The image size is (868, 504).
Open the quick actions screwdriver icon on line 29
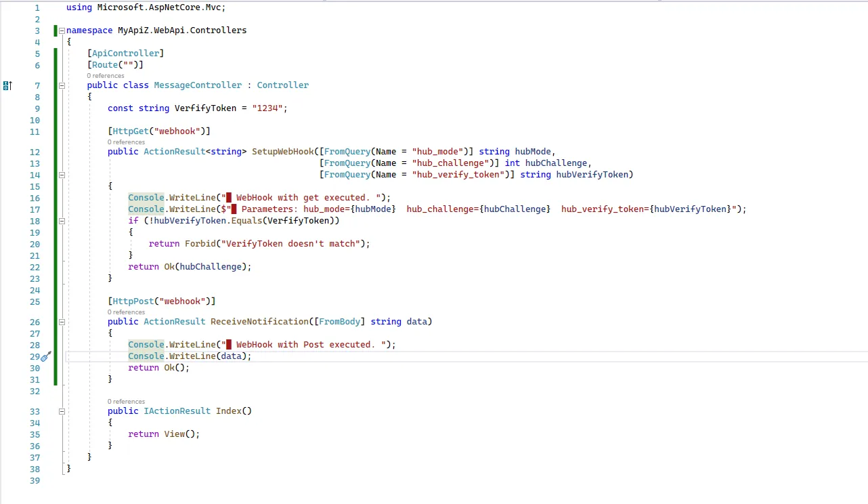click(46, 356)
